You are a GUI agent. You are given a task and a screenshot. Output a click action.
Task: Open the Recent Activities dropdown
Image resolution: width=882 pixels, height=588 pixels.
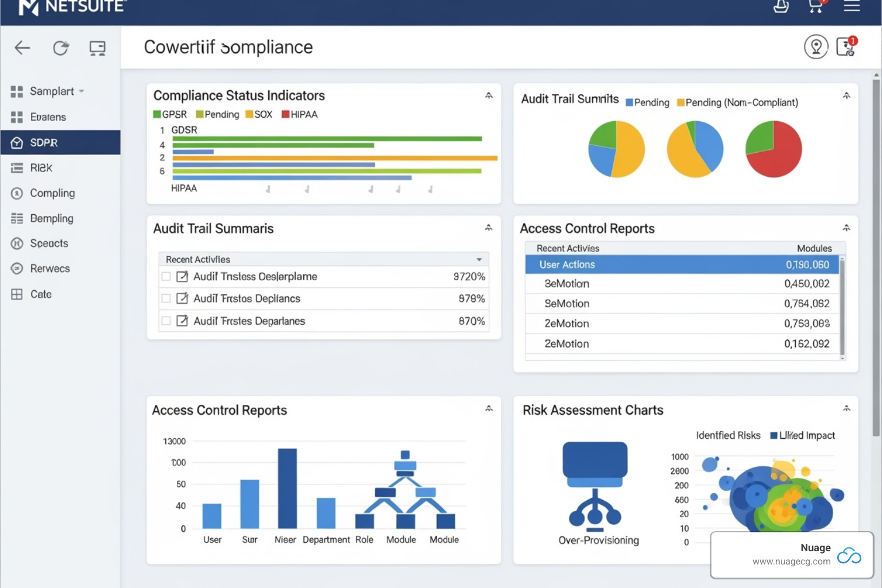click(x=479, y=259)
